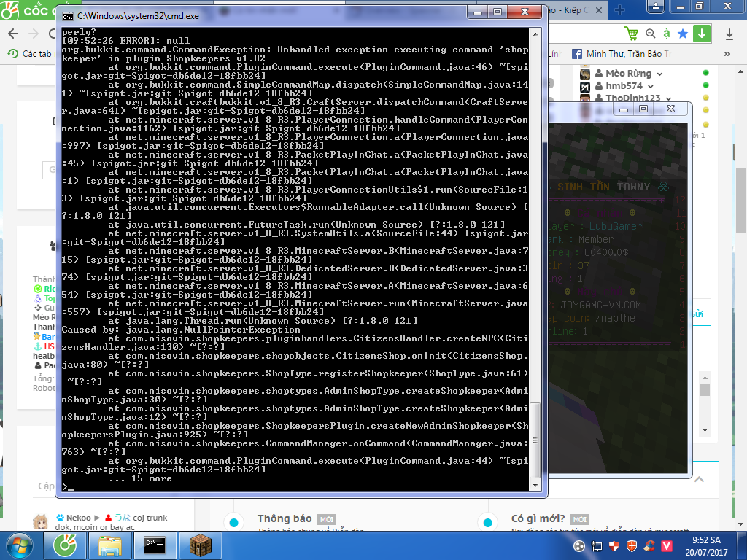747x560 pixels.
Task: Go forward in the Cốc Cốc browser
Action: point(34,34)
